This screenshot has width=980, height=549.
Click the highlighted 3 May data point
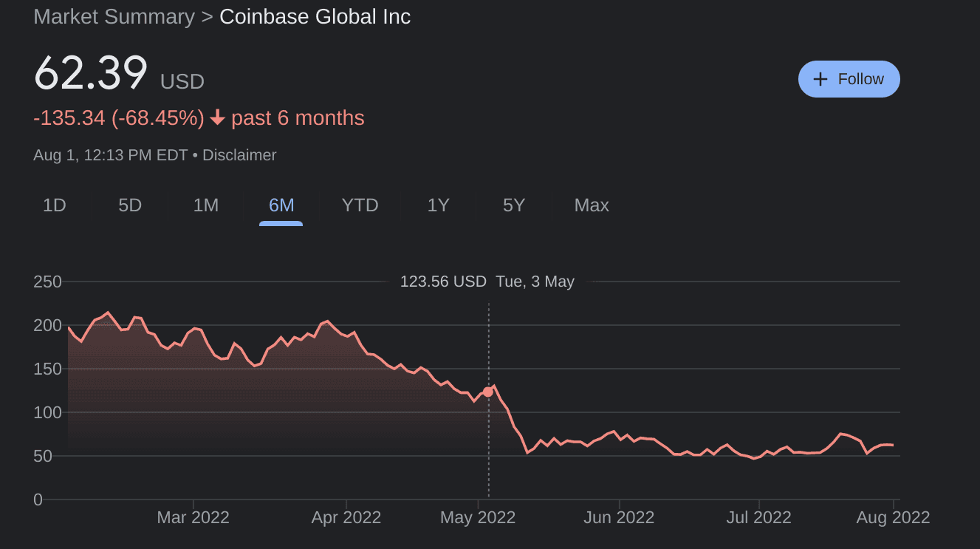[x=487, y=392]
